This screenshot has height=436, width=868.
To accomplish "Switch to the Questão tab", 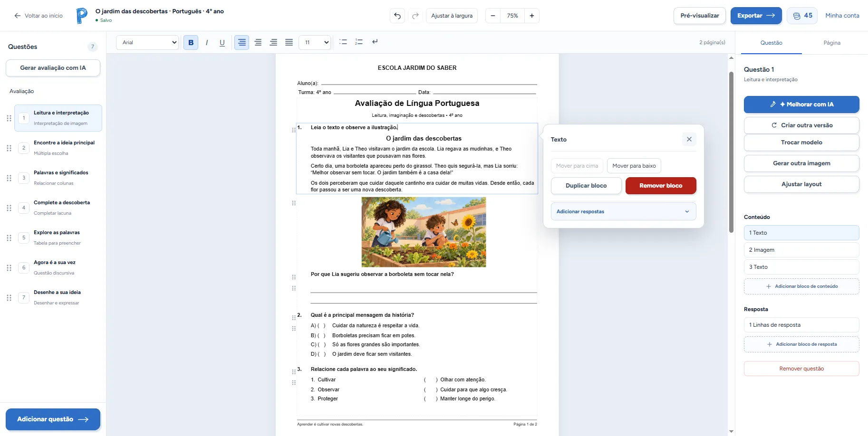I will pyautogui.click(x=771, y=43).
